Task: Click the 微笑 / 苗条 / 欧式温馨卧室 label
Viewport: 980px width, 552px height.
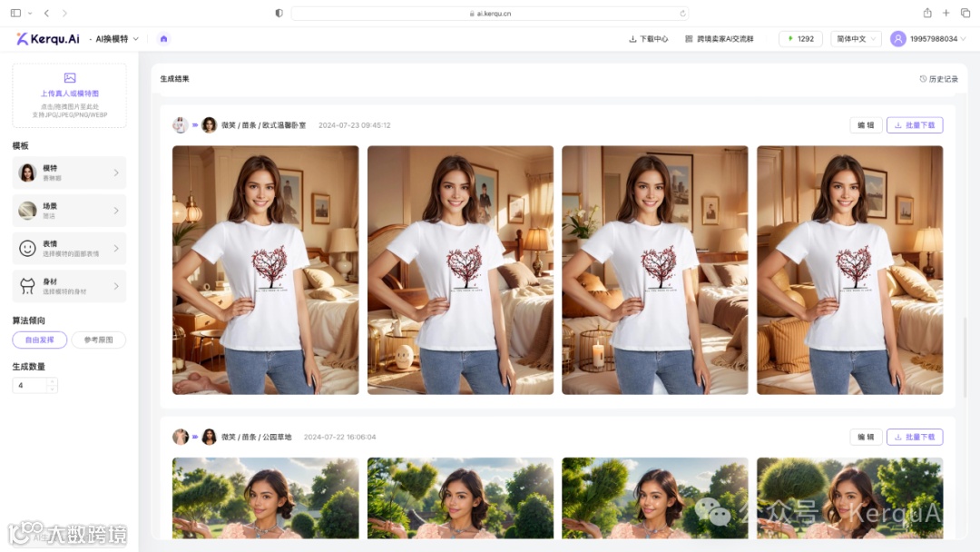Action: coord(264,125)
